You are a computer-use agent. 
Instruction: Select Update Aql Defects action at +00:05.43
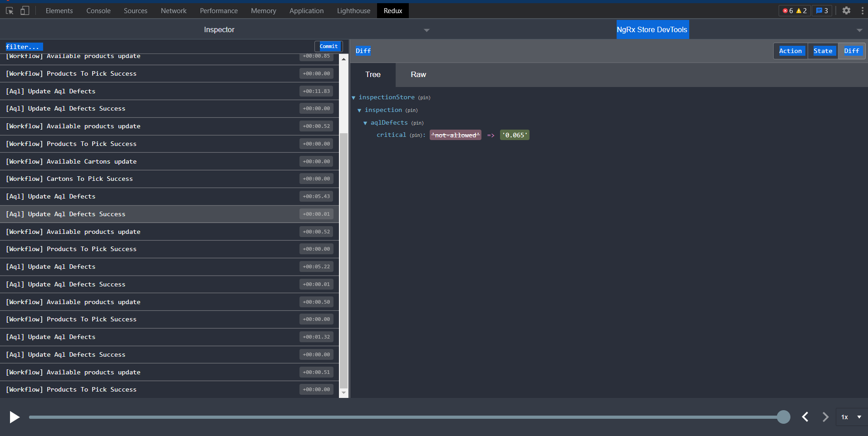(x=169, y=197)
